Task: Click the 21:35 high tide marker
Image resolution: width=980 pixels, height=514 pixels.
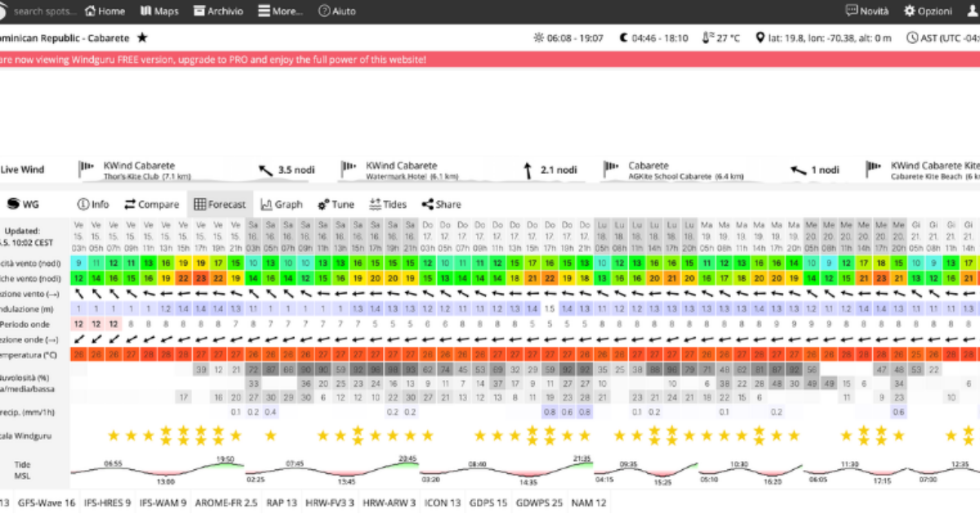Action: [x=584, y=459]
